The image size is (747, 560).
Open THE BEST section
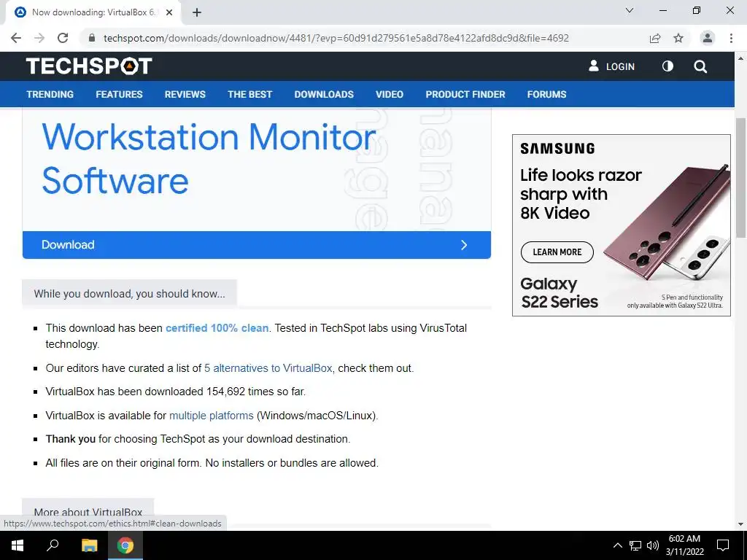click(x=249, y=94)
